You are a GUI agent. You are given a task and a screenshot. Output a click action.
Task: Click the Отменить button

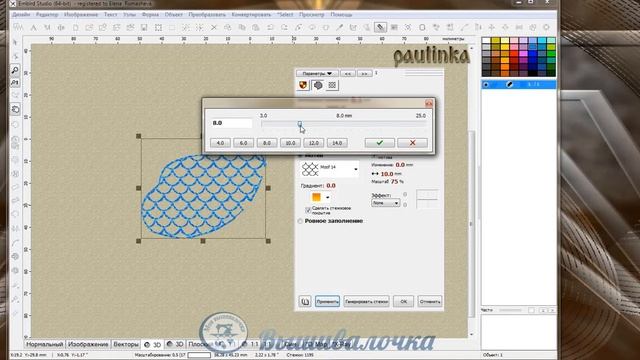(x=430, y=302)
